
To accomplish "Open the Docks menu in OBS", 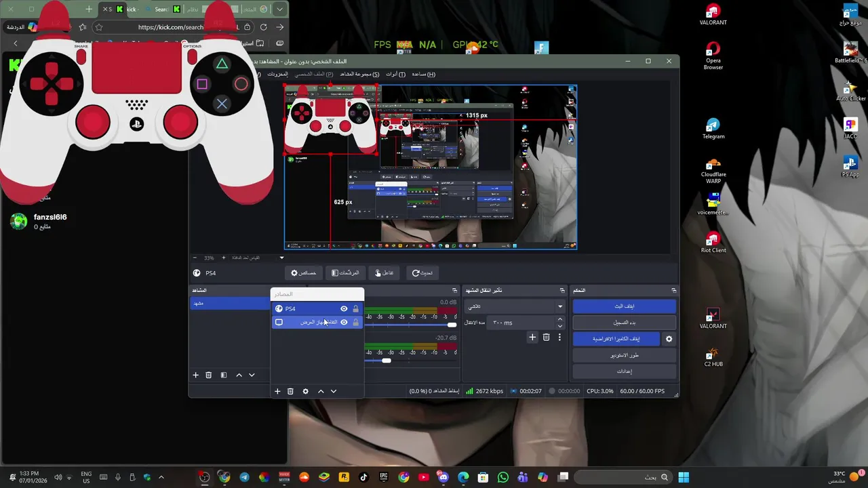I will click(277, 74).
